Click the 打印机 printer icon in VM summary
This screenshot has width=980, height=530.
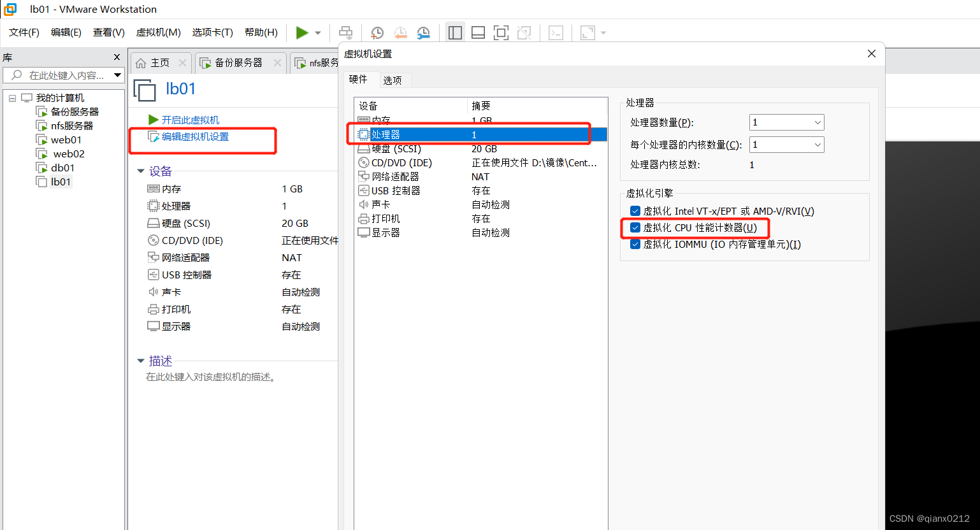[x=154, y=309]
